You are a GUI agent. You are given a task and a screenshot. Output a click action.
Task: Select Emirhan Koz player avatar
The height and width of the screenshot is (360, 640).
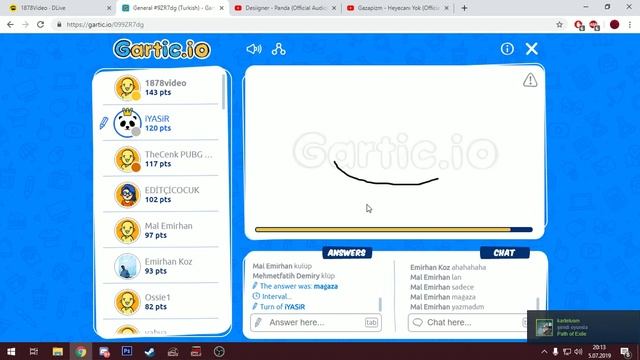pyautogui.click(x=127, y=266)
